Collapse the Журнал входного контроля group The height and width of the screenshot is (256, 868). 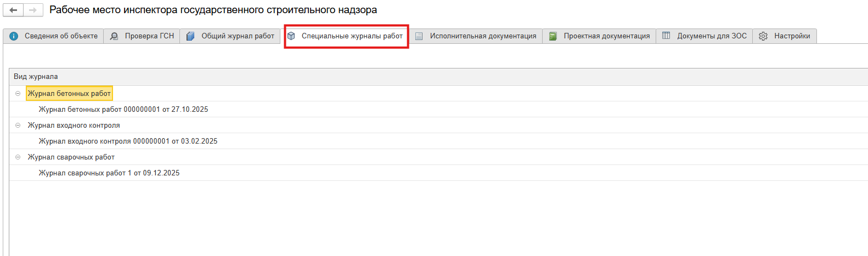coord(18,126)
